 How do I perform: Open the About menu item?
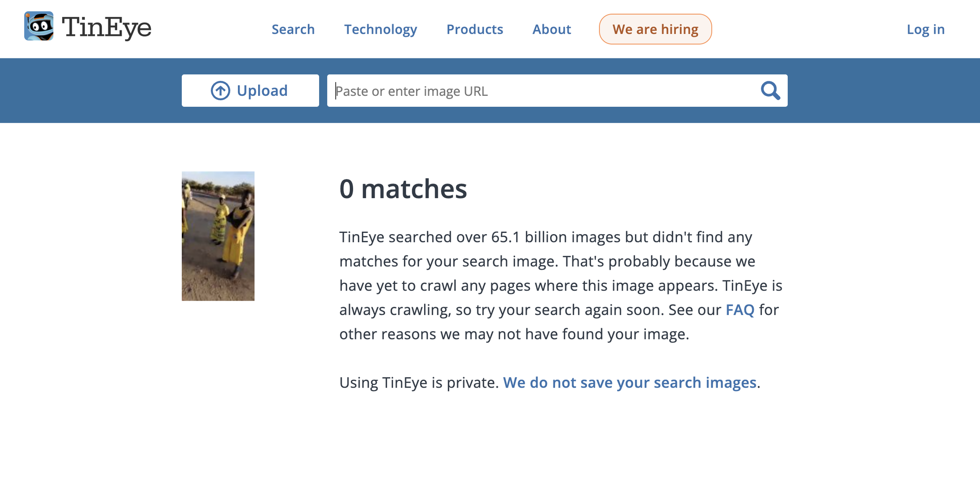point(551,29)
